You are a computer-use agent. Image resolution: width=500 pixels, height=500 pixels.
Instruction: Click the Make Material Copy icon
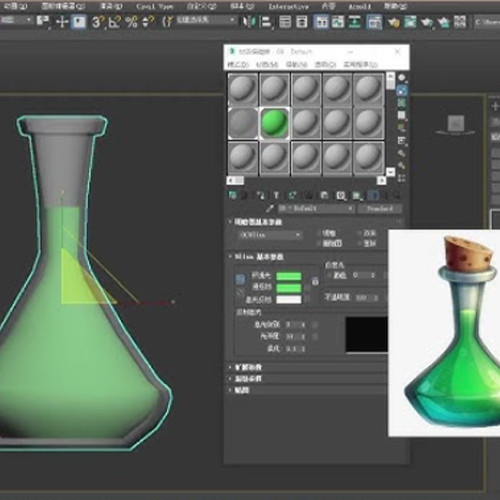292,195
